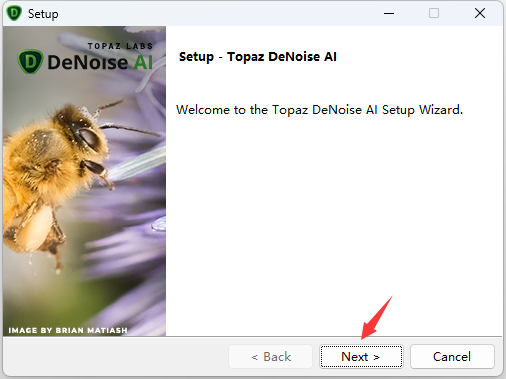This screenshot has height=379, width=506.
Task: Click the greyed-out maximize box
Action: coord(434,13)
